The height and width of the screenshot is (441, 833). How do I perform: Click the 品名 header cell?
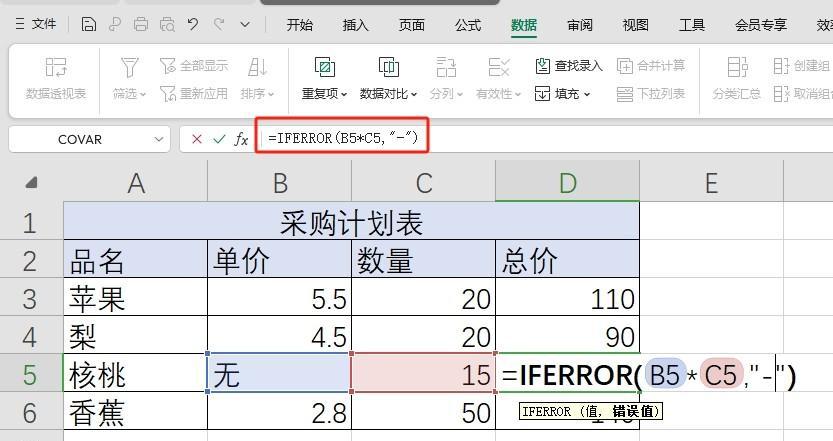pyautogui.click(x=135, y=259)
